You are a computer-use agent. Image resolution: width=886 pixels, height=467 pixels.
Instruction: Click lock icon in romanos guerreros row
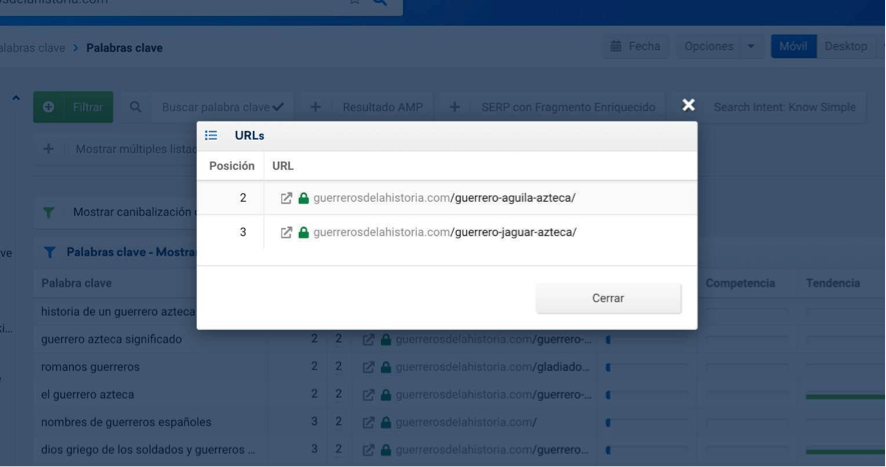[386, 367]
